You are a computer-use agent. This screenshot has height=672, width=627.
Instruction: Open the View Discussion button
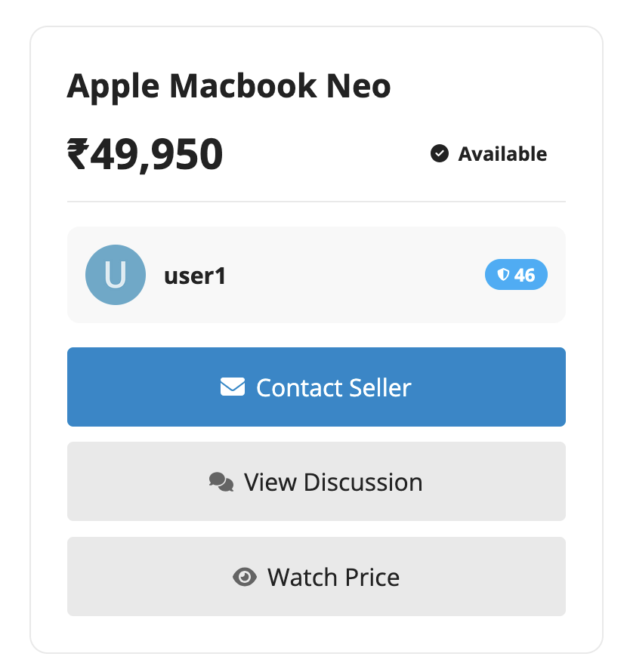[316, 482]
